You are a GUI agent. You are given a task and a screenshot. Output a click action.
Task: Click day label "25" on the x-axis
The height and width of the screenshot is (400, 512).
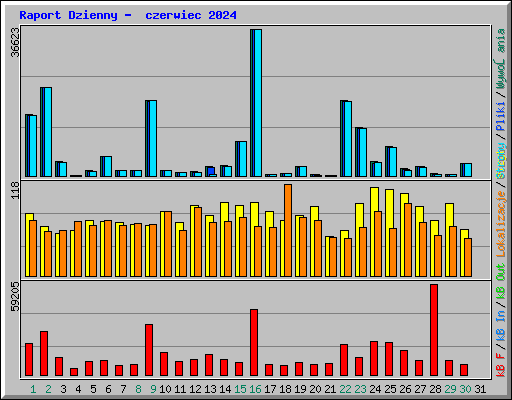390,389
